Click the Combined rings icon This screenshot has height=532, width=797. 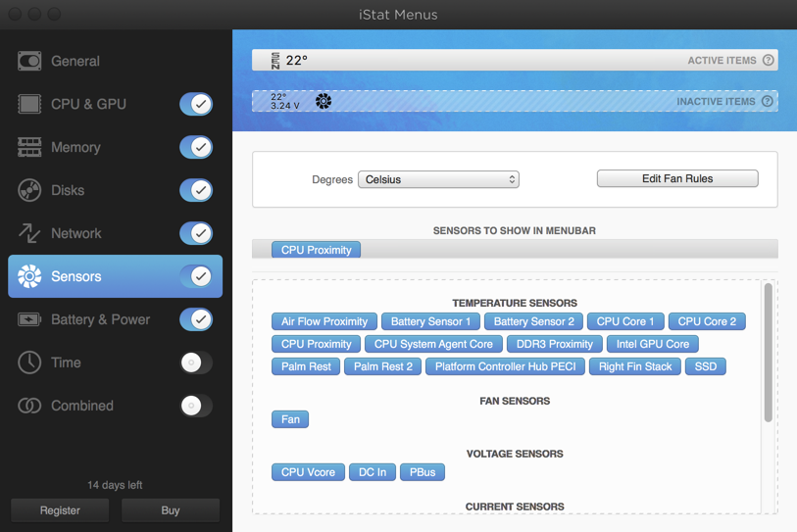[x=29, y=406]
